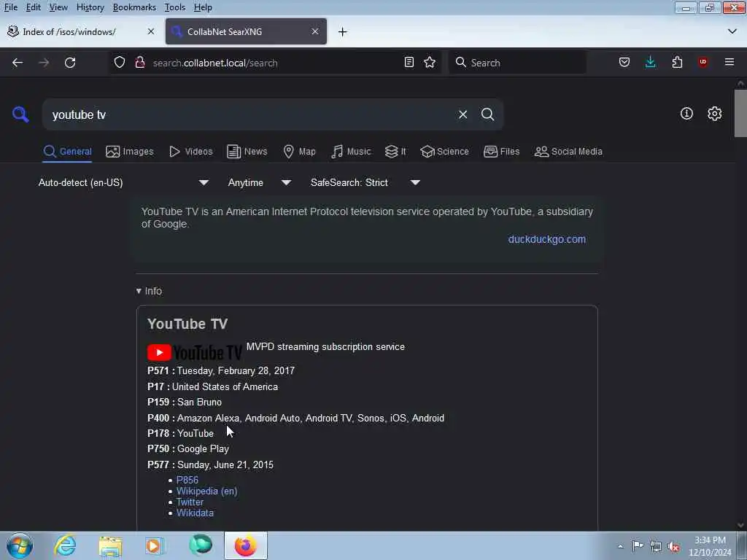Open the Windows Start menu
This screenshot has height=560, width=747.
point(20,545)
